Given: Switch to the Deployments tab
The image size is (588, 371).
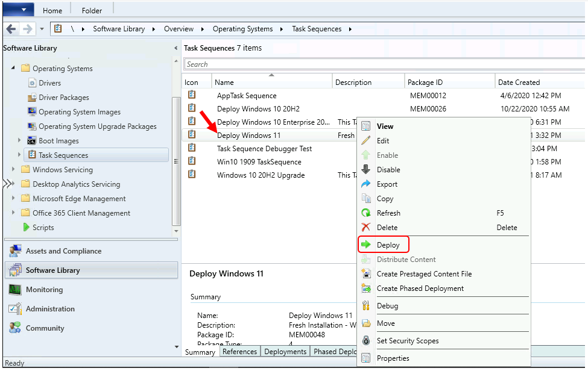Looking at the screenshot, I should [x=285, y=352].
